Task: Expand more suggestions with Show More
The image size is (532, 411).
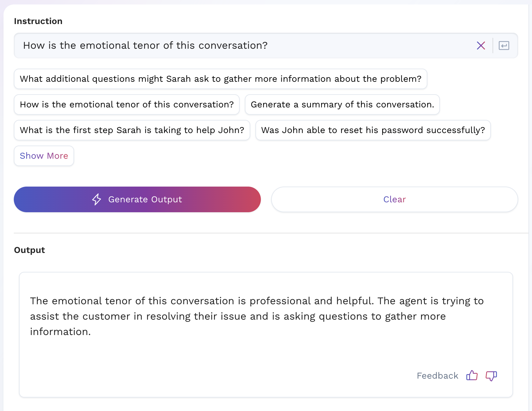Action: pos(44,156)
